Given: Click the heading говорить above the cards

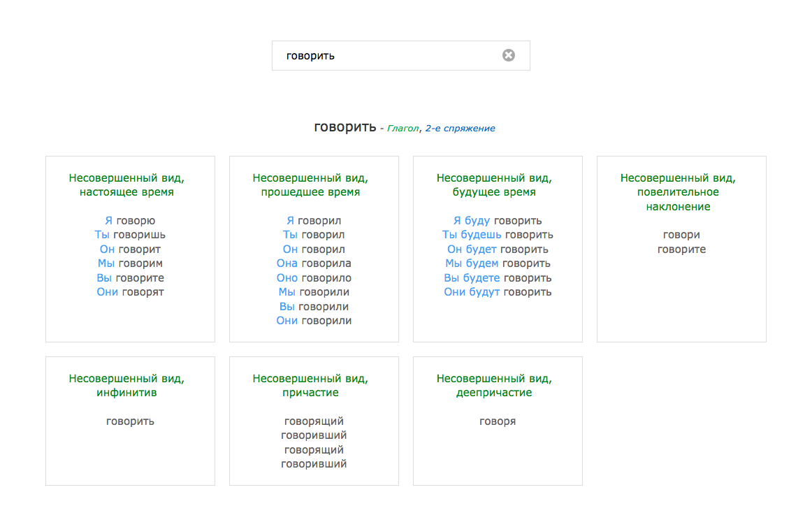Looking at the screenshot, I should [x=345, y=128].
